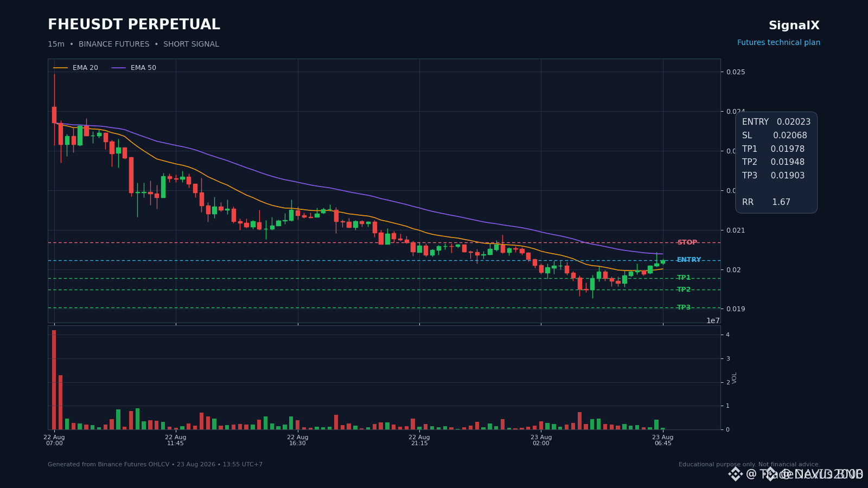Click the TP3 line label on the price chart
This screenshot has width=868, height=488.
click(684, 307)
